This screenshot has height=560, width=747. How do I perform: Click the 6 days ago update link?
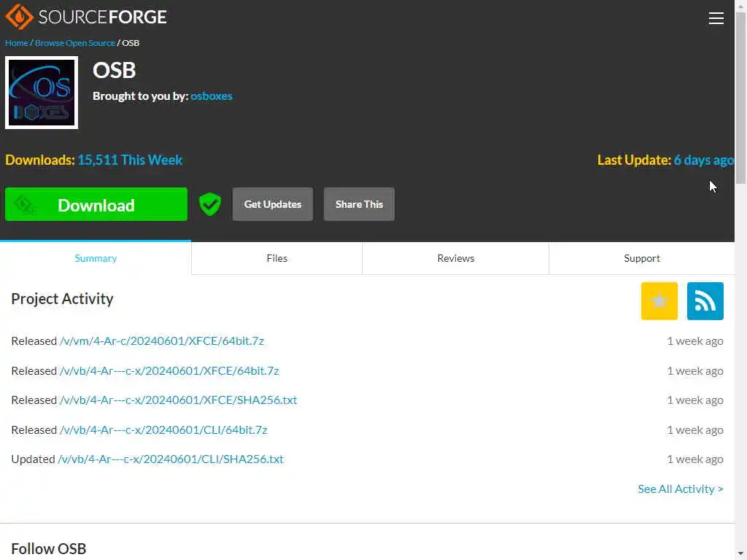(704, 160)
